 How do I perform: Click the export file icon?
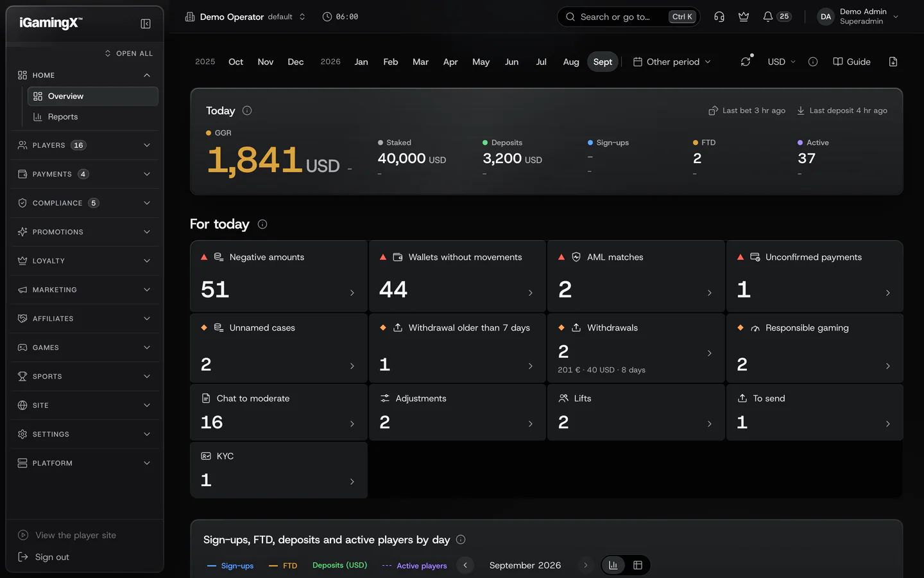point(893,62)
